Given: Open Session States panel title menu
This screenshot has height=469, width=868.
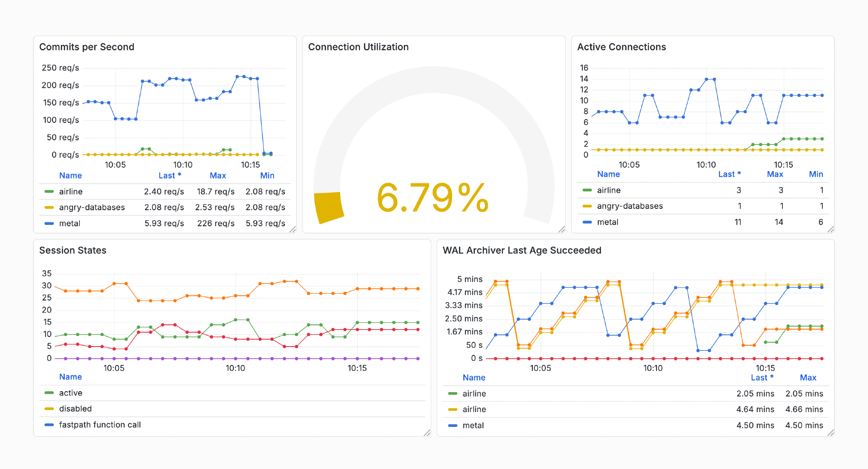Looking at the screenshot, I should click(73, 250).
